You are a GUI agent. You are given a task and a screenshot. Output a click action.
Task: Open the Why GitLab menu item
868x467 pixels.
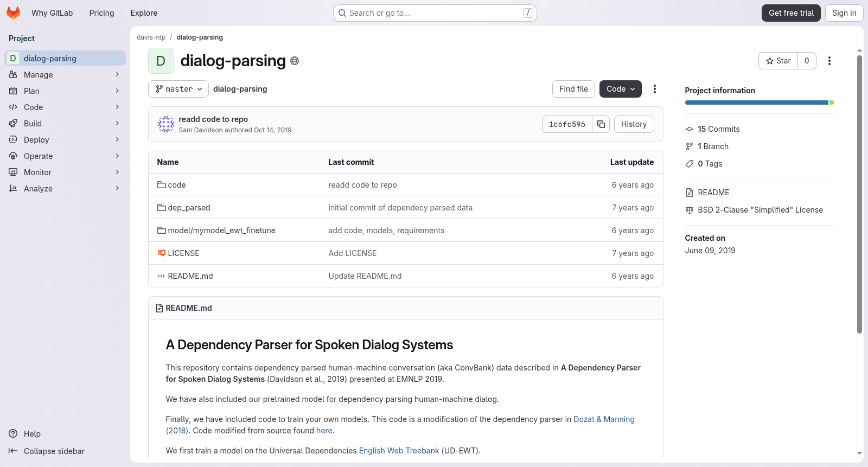pos(52,13)
